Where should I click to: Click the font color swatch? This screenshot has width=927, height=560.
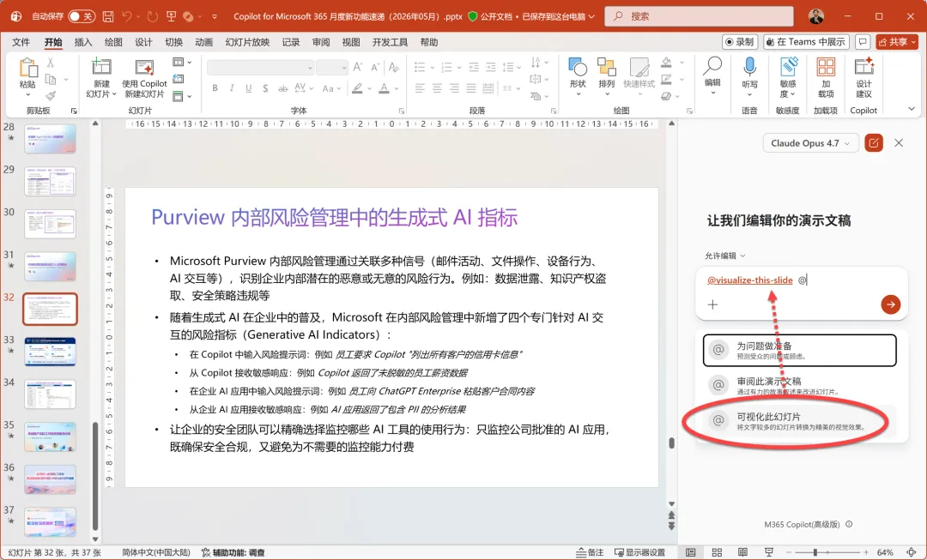pyautogui.click(x=384, y=88)
